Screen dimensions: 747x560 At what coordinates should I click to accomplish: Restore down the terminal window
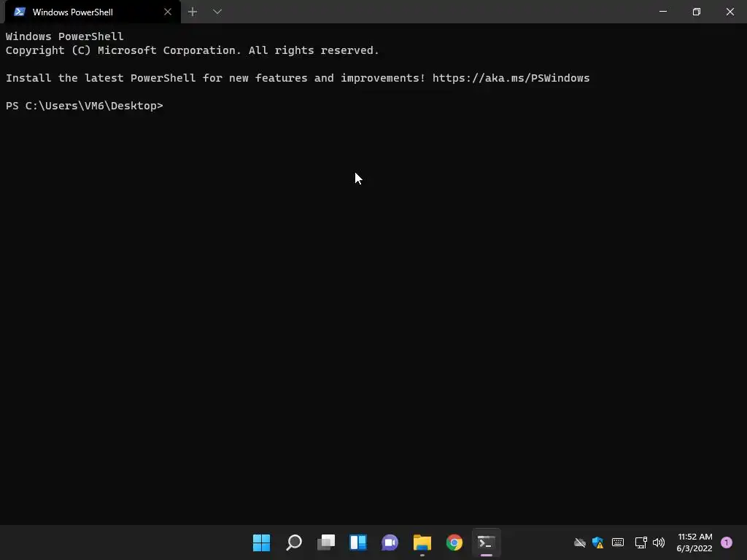click(x=697, y=12)
